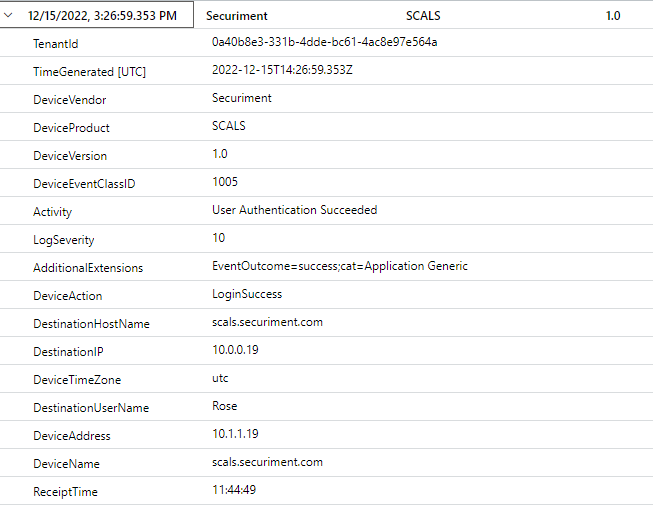Screen dimensions: 653x506
Task: Select the DestinationHostName field label
Action: point(91,324)
